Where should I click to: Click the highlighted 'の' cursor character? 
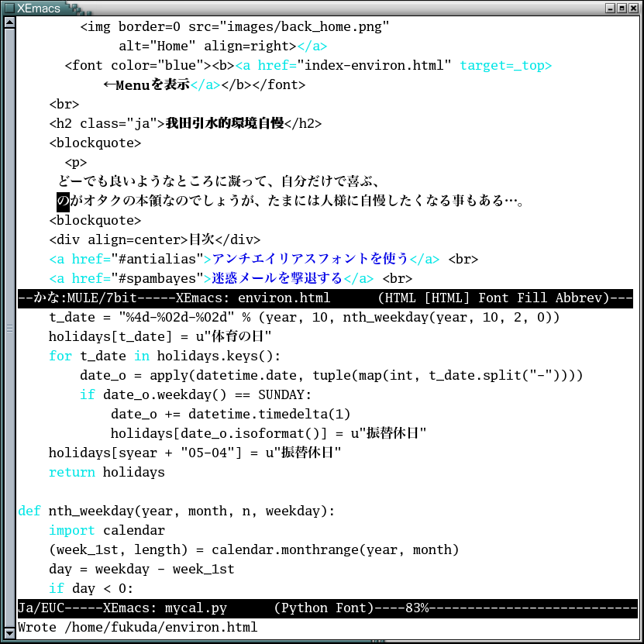(63, 201)
